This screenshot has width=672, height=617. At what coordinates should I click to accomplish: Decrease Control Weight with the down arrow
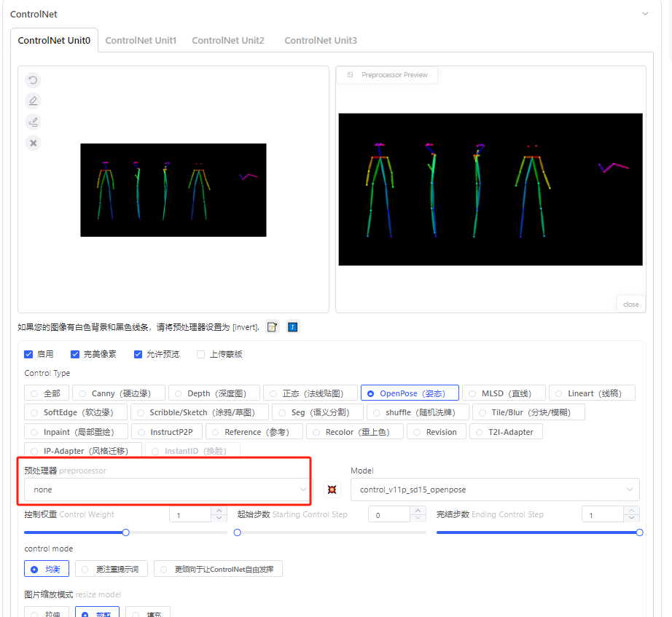pyautogui.click(x=219, y=518)
